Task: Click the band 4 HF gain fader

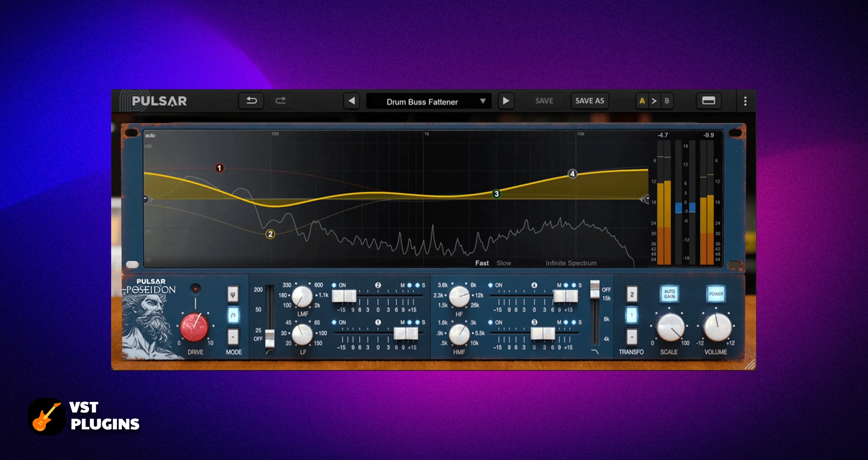Action: (566, 296)
